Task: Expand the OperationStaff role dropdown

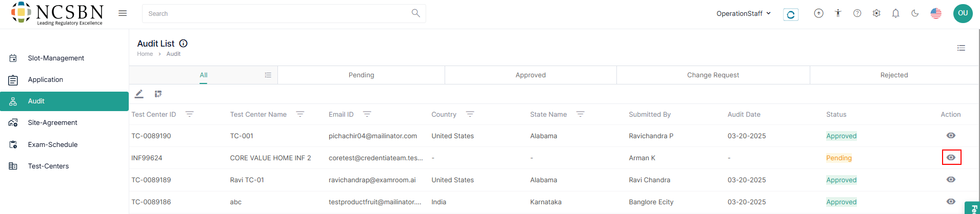Action: point(744,13)
